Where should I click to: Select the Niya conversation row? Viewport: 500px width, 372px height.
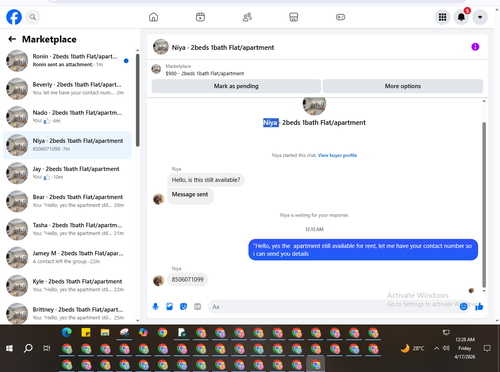pyautogui.click(x=67, y=145)
